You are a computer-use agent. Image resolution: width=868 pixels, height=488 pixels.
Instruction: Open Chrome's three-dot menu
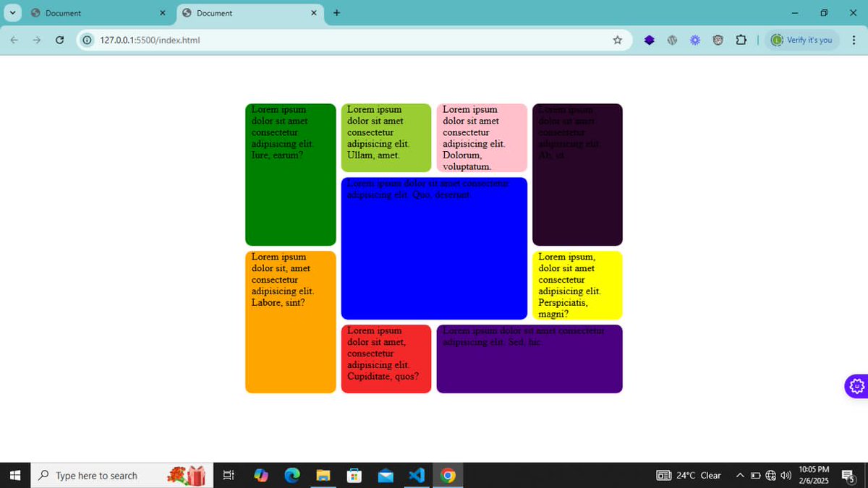click(854, 40)
